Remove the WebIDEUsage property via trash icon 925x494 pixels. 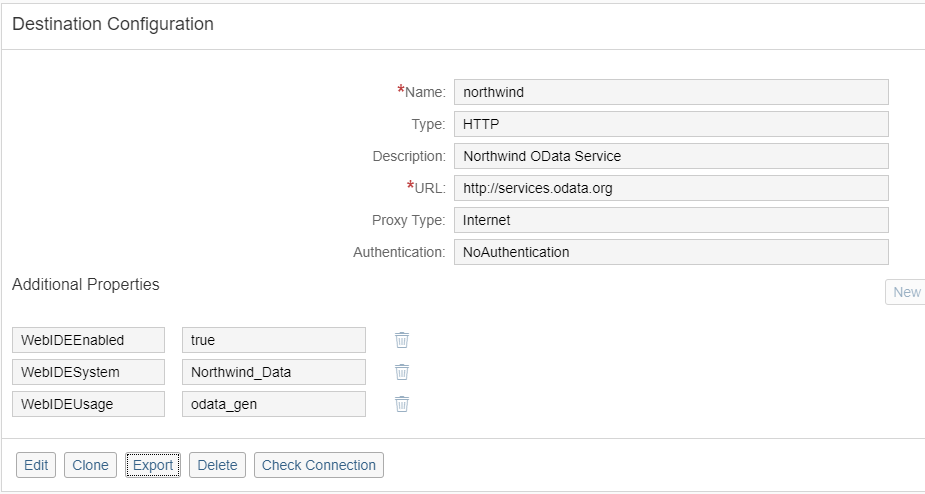(402, 404)
